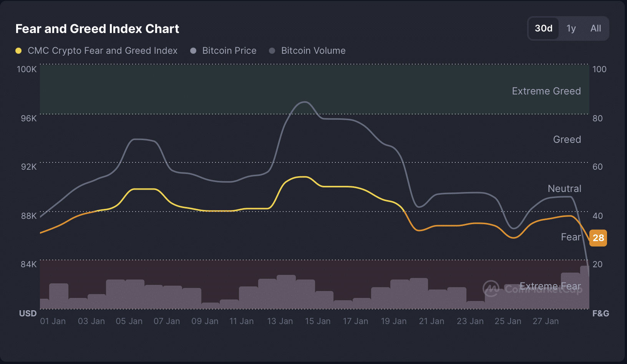
Task: Click the CoinMarketCap watermark logo
Action: [491, 288]
